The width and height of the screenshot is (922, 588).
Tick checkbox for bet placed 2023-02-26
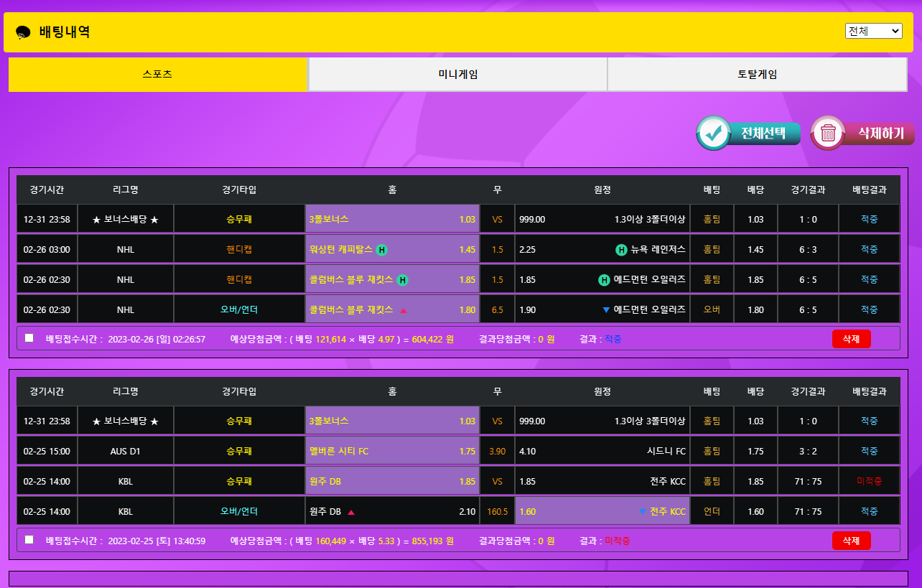click(29, 338)
